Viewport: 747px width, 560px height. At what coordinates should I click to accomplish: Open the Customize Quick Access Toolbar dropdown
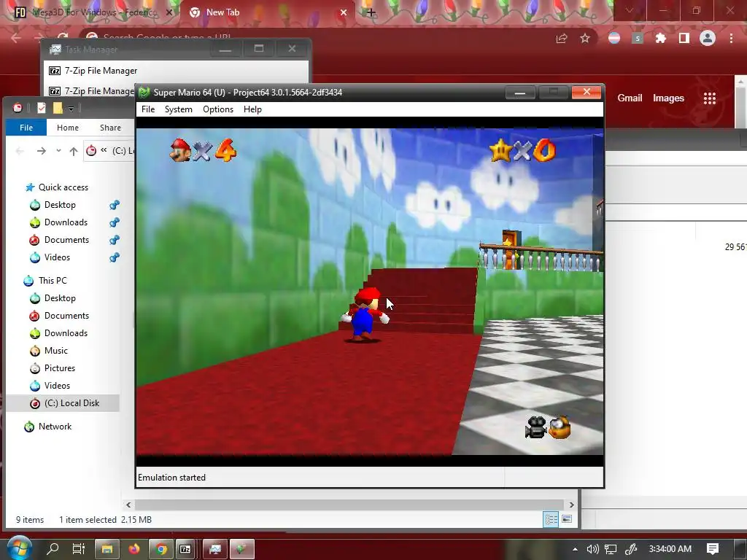pos(71,109)
